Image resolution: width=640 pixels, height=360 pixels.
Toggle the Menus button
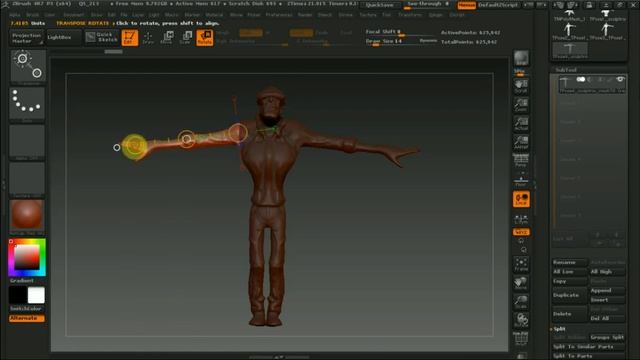coord(467,5)
